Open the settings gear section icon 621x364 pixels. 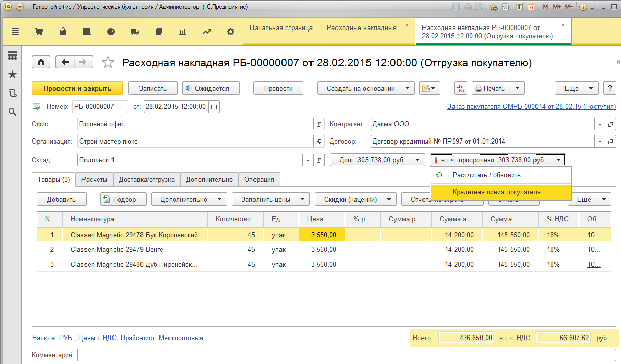point(231,32)
